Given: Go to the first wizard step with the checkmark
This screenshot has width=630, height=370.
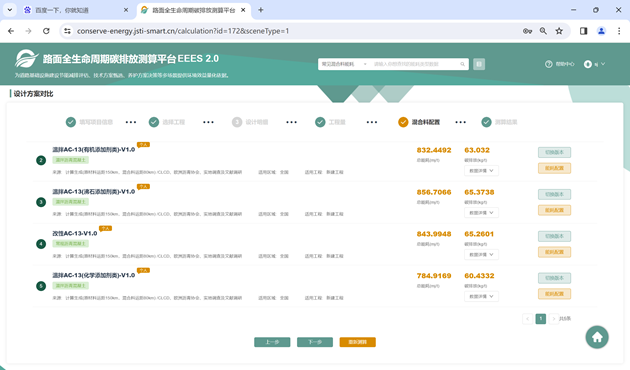Looking at the screenshot, I should [71, 122].
